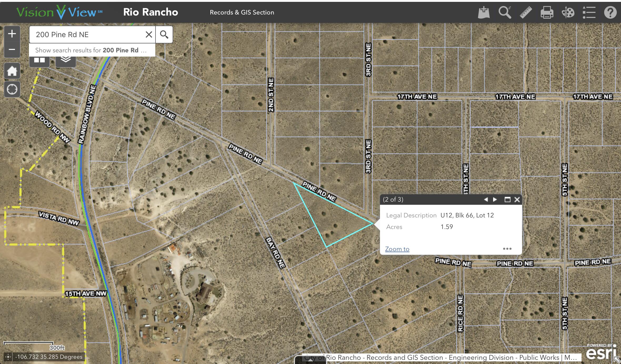
Task: Click the -106.732 35.285 Degrees readout
Action: 49,357
